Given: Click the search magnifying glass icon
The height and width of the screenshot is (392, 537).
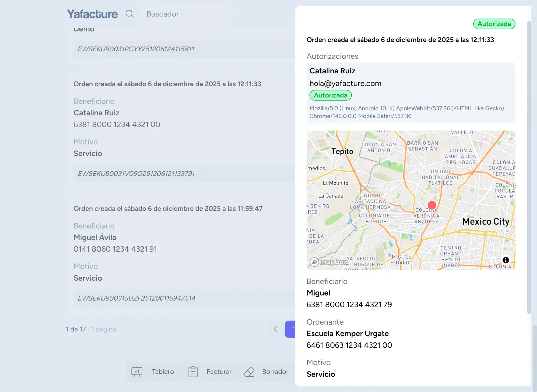Looking at the screenshot, I should pyautogui.click(x=130, y=14).
